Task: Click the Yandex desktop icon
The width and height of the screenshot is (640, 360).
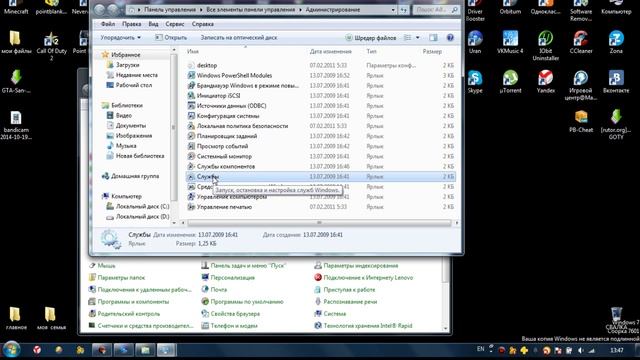Action: point(546,82)
